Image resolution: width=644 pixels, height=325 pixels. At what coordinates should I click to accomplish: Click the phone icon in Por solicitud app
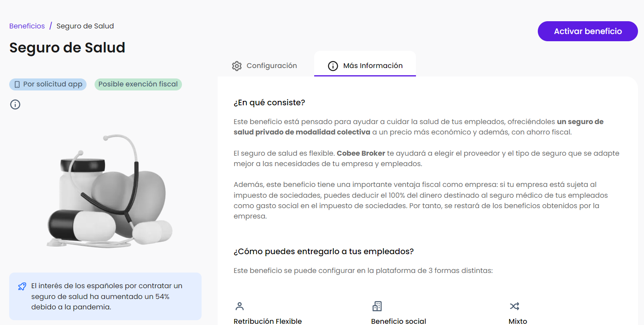click(17, 84)
